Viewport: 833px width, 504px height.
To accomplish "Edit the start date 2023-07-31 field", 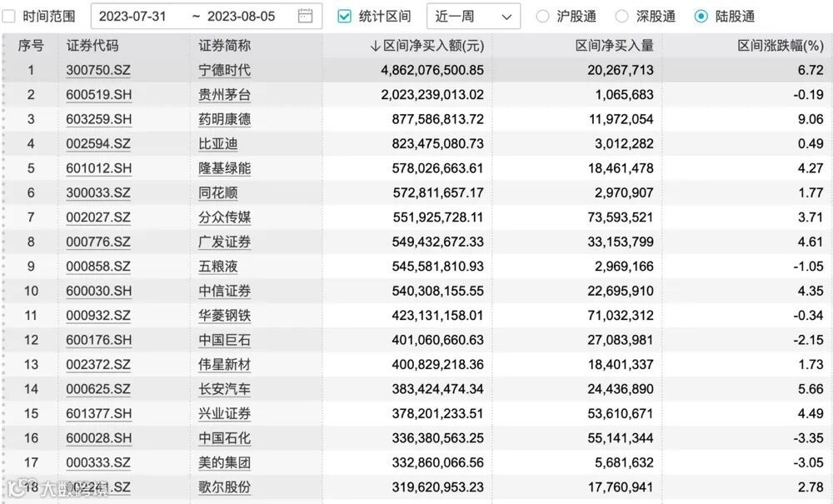I will (x=132, y=17).
